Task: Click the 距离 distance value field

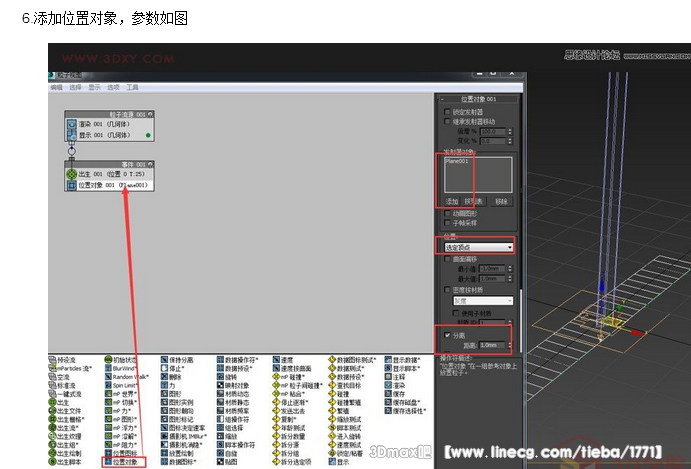Action: pyautogui.click(x=493, y=345)
